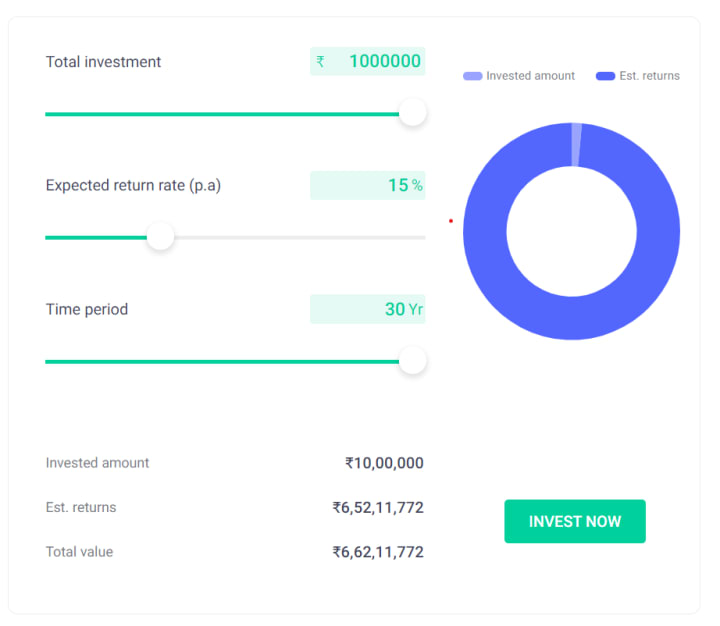Image resolution: width=720 pixels, height=626 pixels.
Task: Click the Total investment slider handle
Action: pyautogui.click(x=412, y=113)
